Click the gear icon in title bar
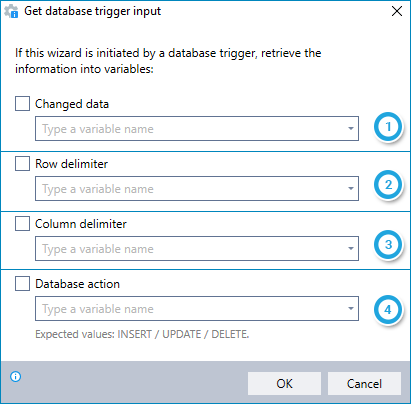The height and width of the screenshot is (404, 411). (11, 11)
